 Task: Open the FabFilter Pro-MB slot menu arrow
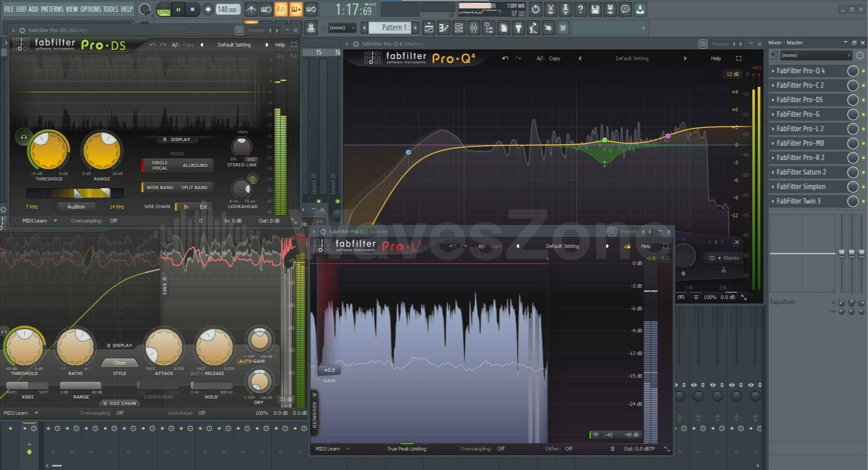773,143
